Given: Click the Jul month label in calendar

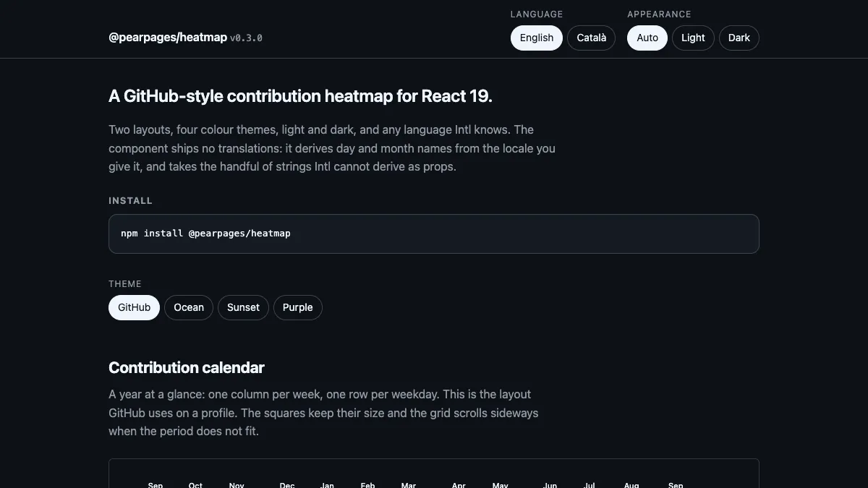Looking at the screenshot, I should click(590, 484).
